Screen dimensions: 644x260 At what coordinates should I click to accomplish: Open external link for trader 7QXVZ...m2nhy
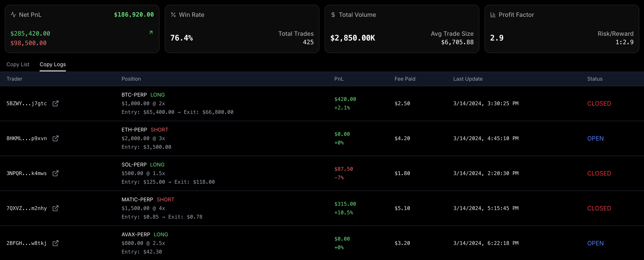[56, 208]
